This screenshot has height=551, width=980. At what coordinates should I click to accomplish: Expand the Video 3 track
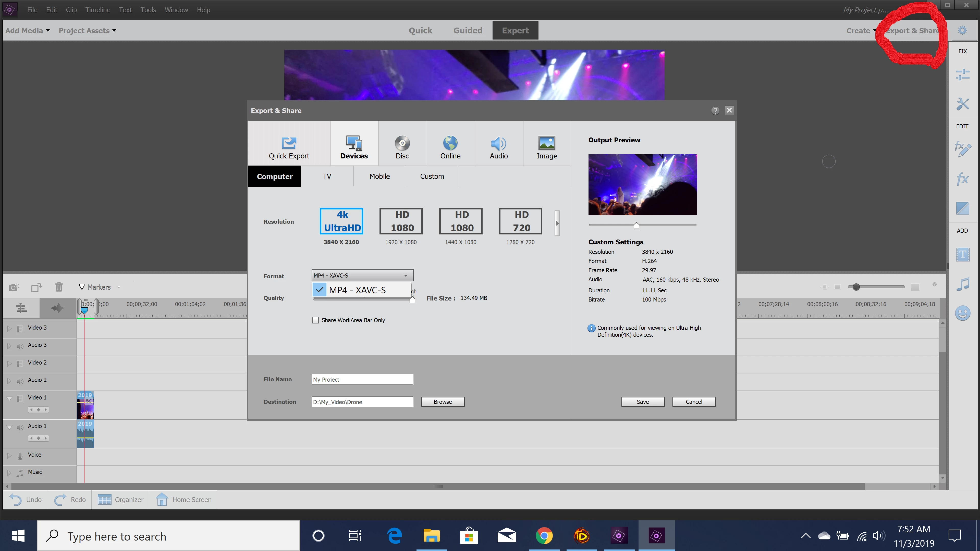[9, 328]
